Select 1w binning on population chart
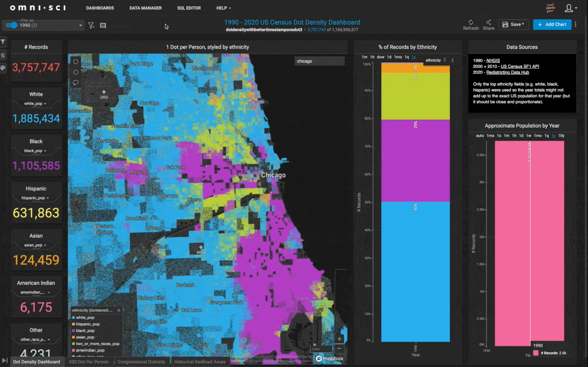This screenshot has width=588, height=367. (529, 136)
